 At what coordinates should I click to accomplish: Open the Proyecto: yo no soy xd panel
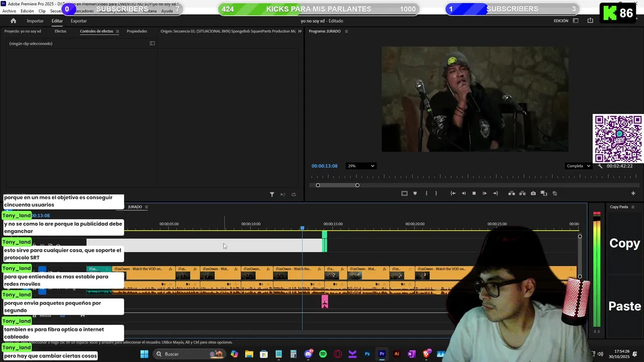coord(23,31)
